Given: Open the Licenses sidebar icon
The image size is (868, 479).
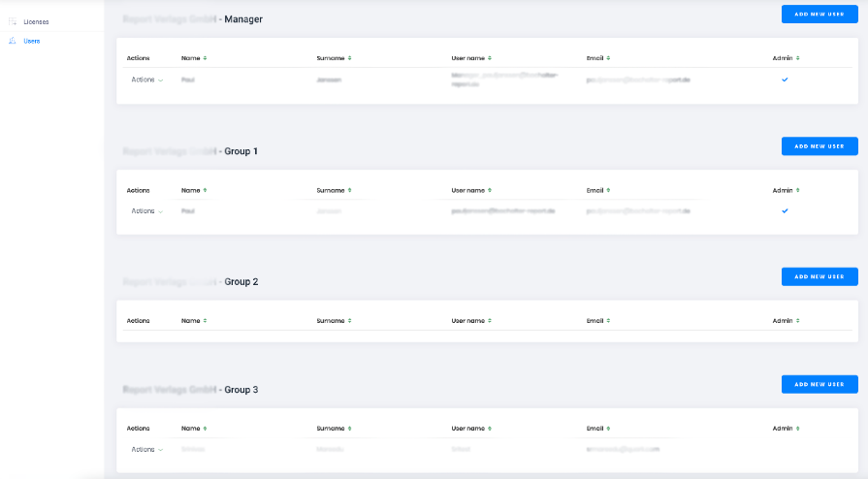Looking at the screenshot, I should tap(13, 21).
